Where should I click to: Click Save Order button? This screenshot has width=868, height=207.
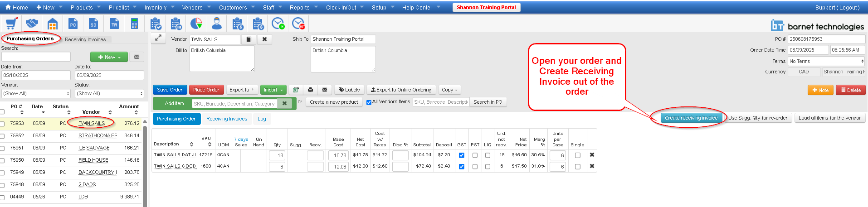click(x=170, y=90)
